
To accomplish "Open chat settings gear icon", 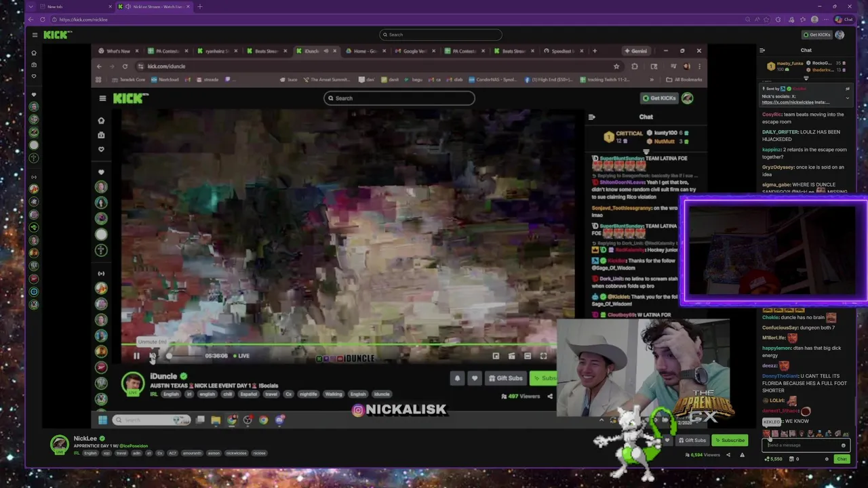I will pyautogui.click(x=827, y=459).
